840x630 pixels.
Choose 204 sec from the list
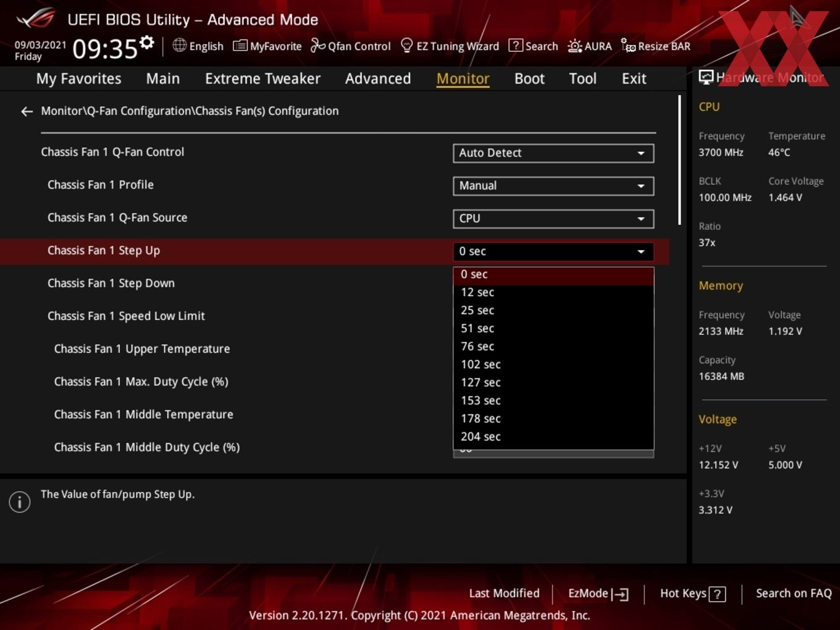pos(553,436)
